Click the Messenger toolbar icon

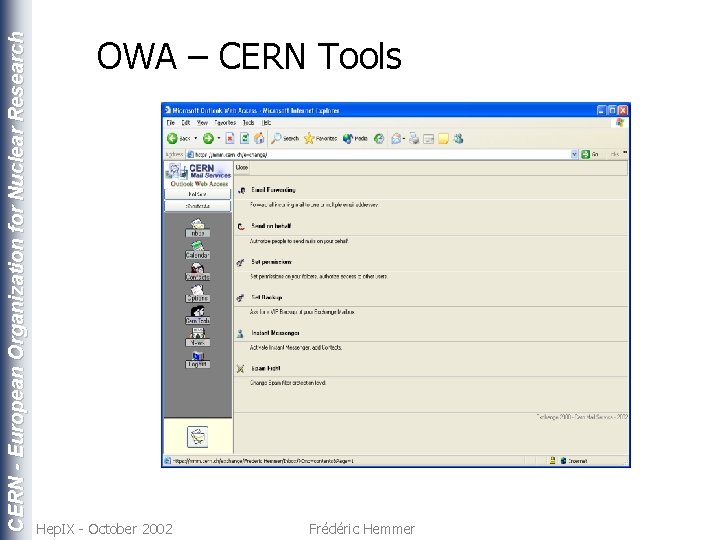(x=458, y=138)
